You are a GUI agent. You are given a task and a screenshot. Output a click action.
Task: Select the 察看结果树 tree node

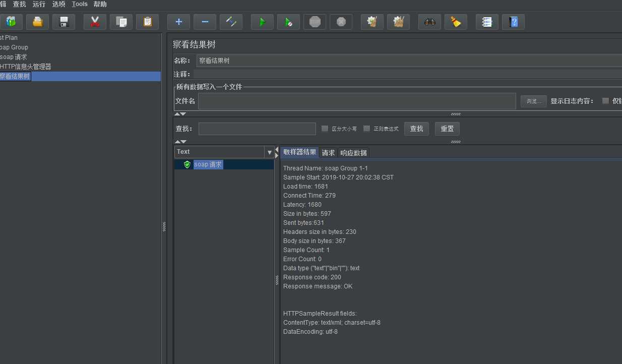pyautogui.click(x=15, y=77)
